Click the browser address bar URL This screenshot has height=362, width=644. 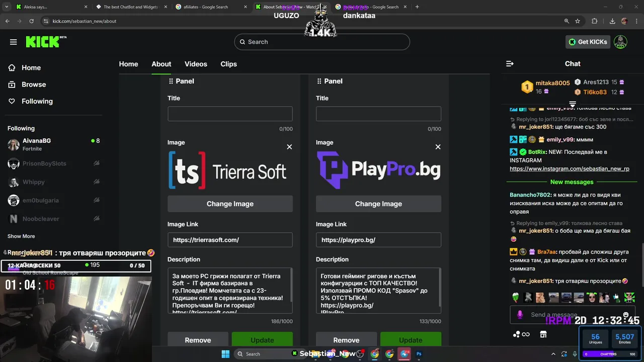pyautogui.click(x=85, y=21)
